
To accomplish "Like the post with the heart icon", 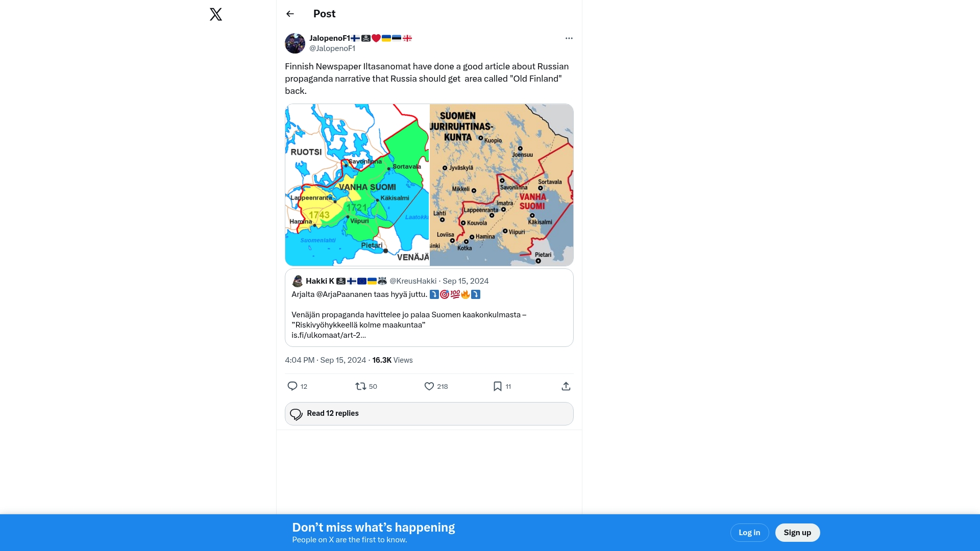I will point(429,386).
